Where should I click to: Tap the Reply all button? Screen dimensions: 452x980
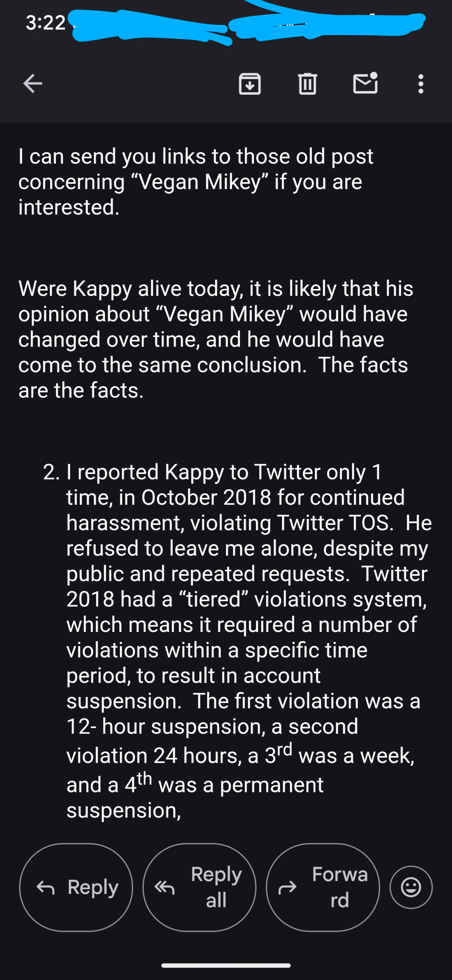tap(199, 887)
